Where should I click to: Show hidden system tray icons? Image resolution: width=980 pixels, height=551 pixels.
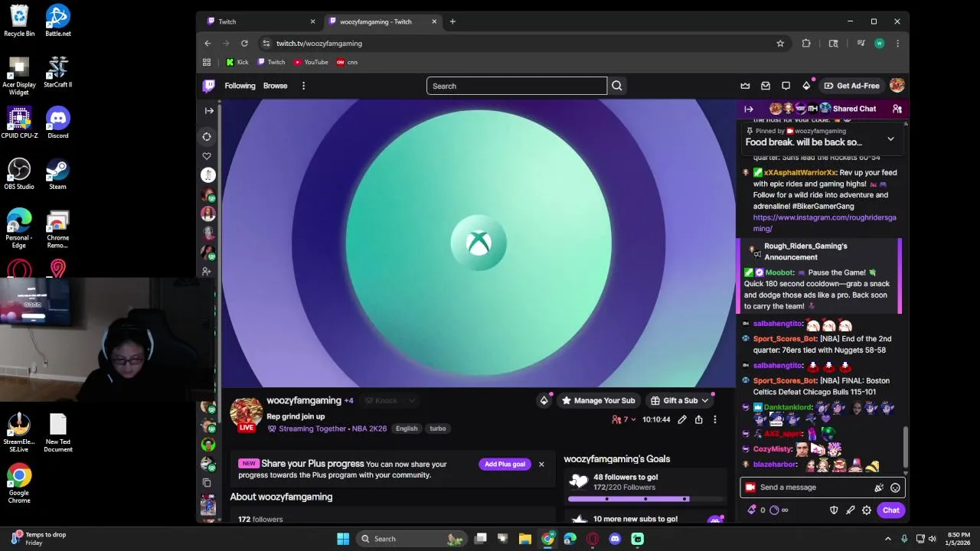pos(888,539)
